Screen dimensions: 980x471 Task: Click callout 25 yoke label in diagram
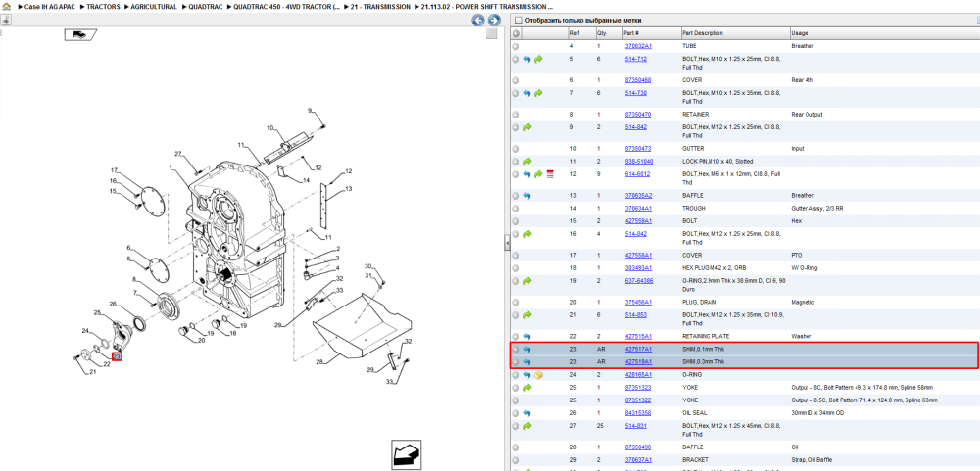97,312
